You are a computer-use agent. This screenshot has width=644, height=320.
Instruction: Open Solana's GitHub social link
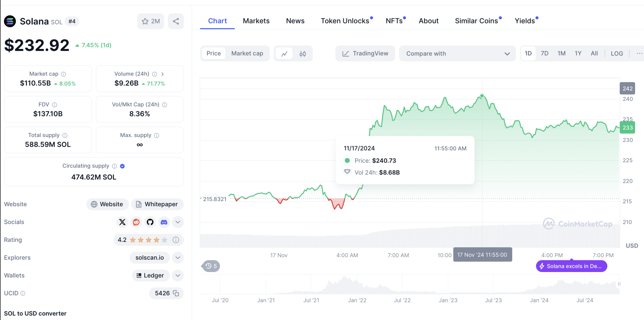click(x=150, y=222)
